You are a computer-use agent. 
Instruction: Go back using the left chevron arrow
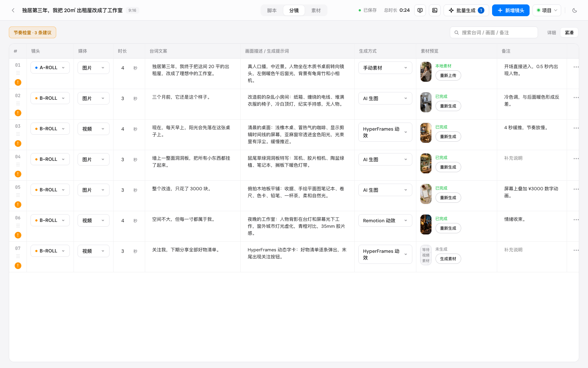(13, 10)
